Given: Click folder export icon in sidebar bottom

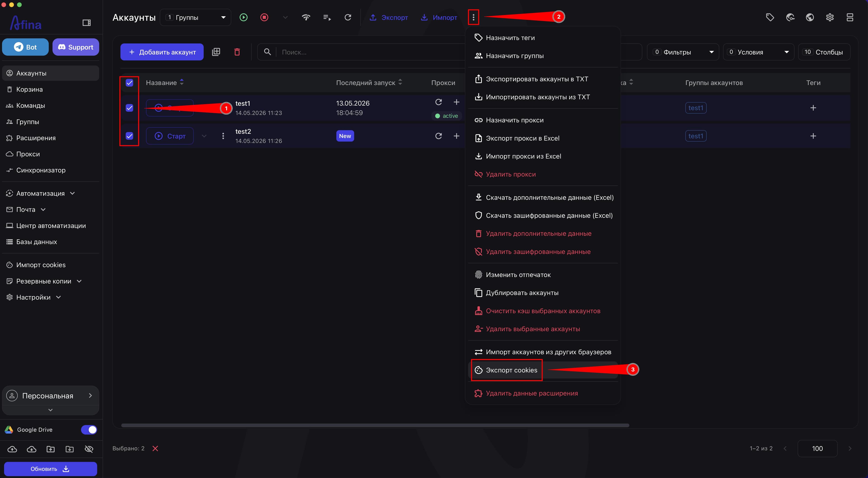Looking at the screenshot, I should click(x=51, y=449).
